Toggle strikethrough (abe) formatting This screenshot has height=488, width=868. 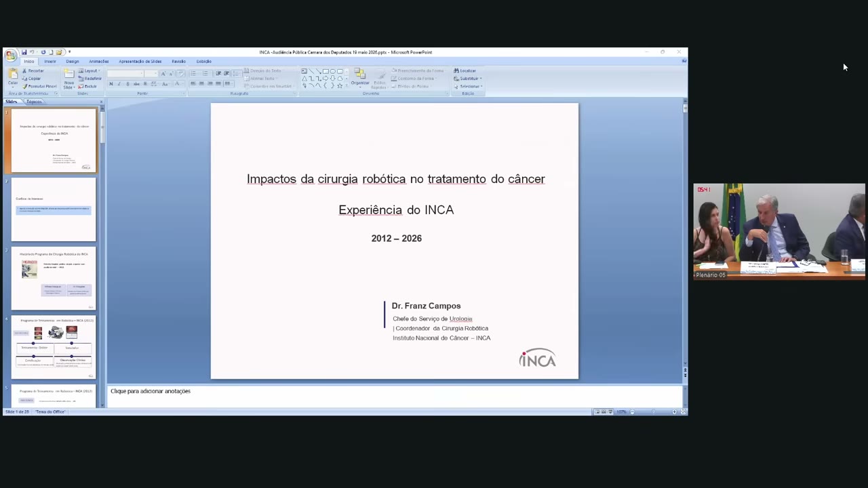click(136, 83)
